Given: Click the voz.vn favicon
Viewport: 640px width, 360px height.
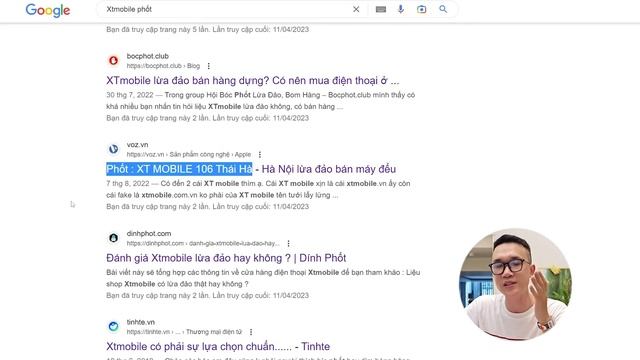Looking at the screenshot, I should (x=113, y=149).
